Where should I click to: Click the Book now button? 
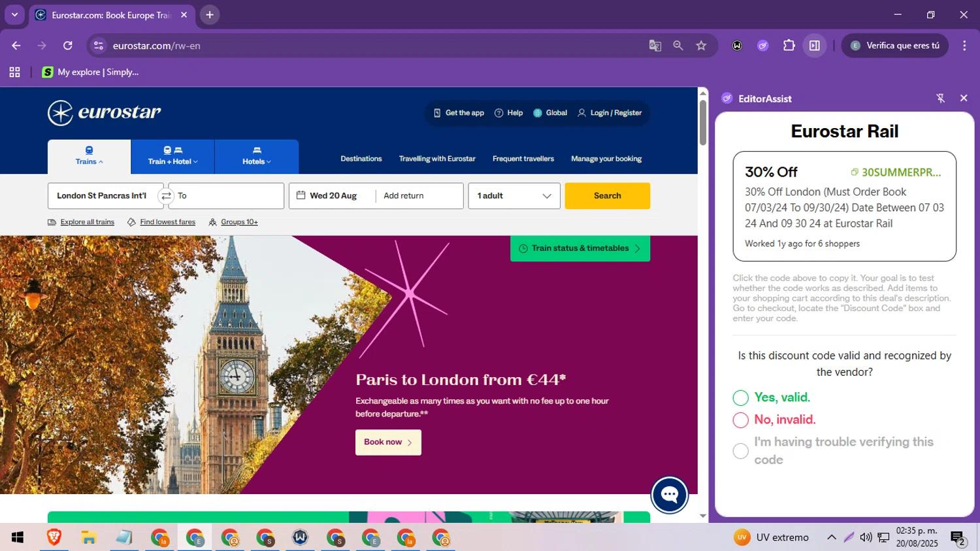click(x=388, y=442)
